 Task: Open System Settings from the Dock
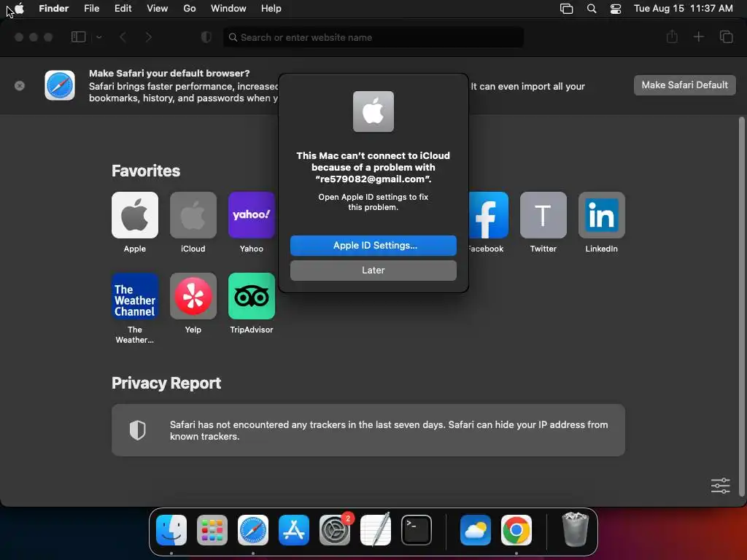click(334, 530)
